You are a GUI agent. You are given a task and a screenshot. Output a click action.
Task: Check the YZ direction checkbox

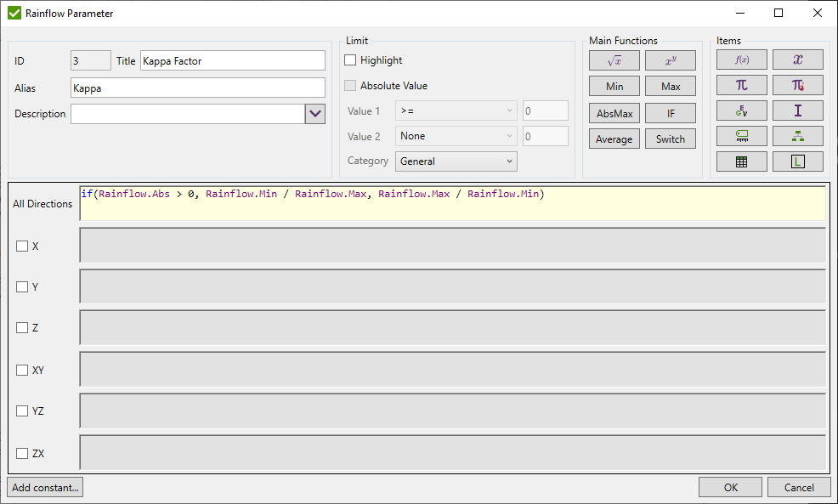click(23, 411)
